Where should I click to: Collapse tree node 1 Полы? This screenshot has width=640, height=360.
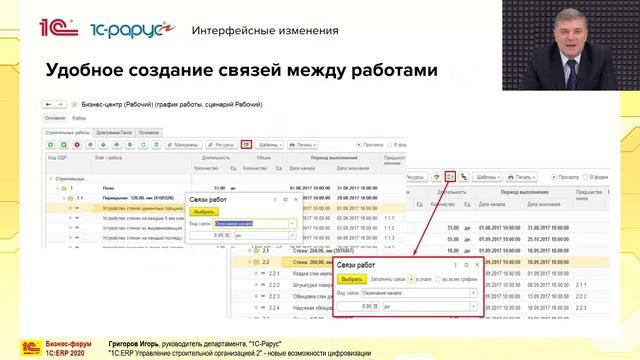[x=58, y=188]
